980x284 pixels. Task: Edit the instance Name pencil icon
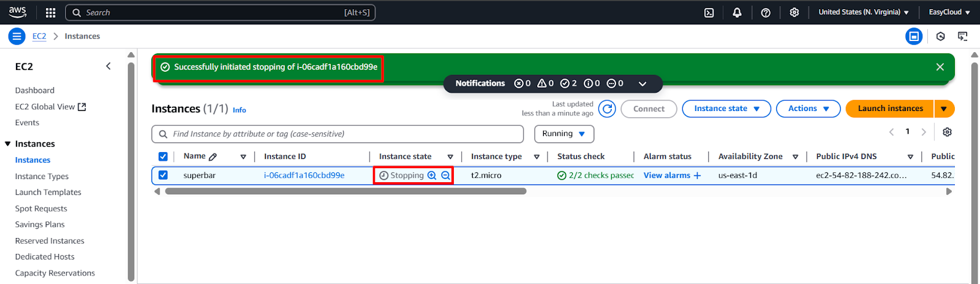click(x=213, y=156)
